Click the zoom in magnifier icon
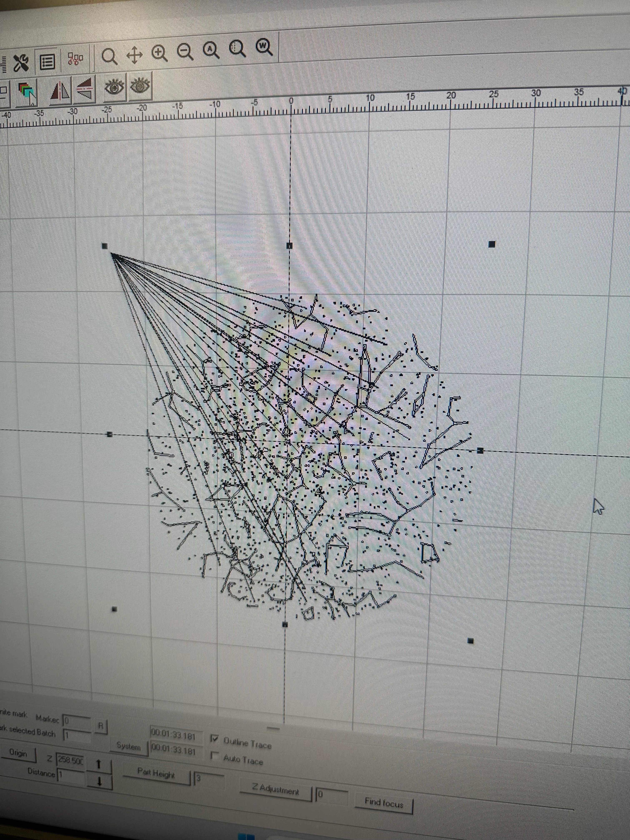The height and width of the screenshot is (840, 630). point(160,54)
